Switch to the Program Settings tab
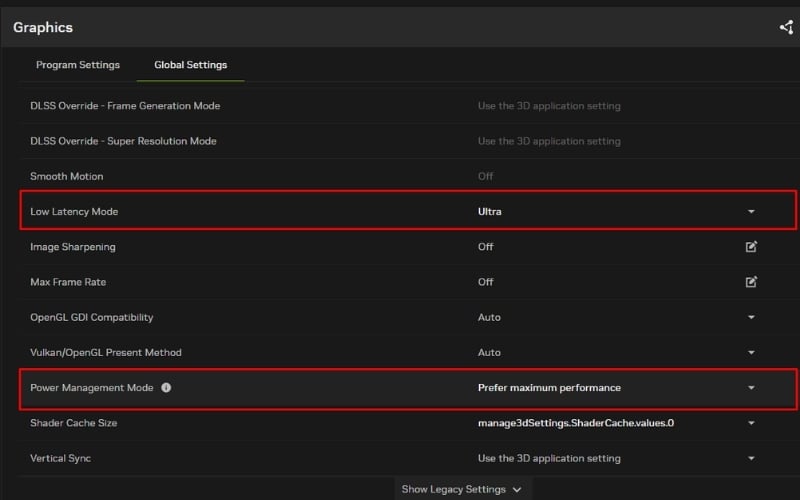Viewport: 800px width, 500px height. coord(78,65)
